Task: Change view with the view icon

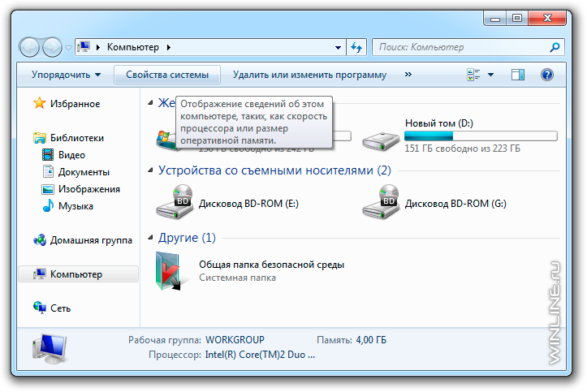Action: tap(473, 75)
